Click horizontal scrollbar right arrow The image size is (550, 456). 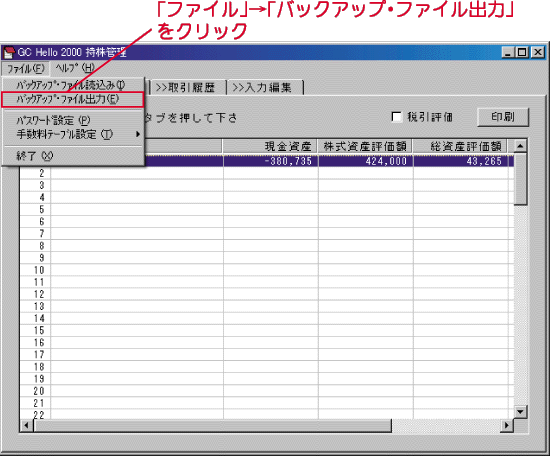click(x=507, y=425)
